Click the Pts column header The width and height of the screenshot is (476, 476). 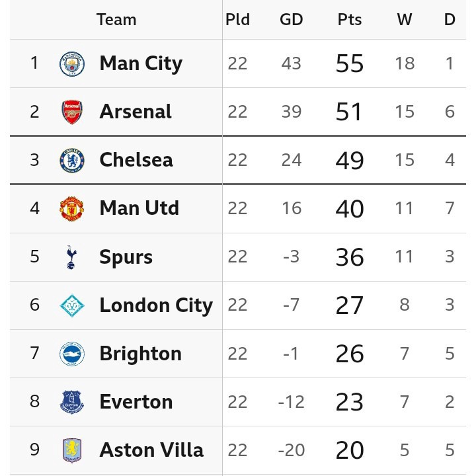click(350, 20)
